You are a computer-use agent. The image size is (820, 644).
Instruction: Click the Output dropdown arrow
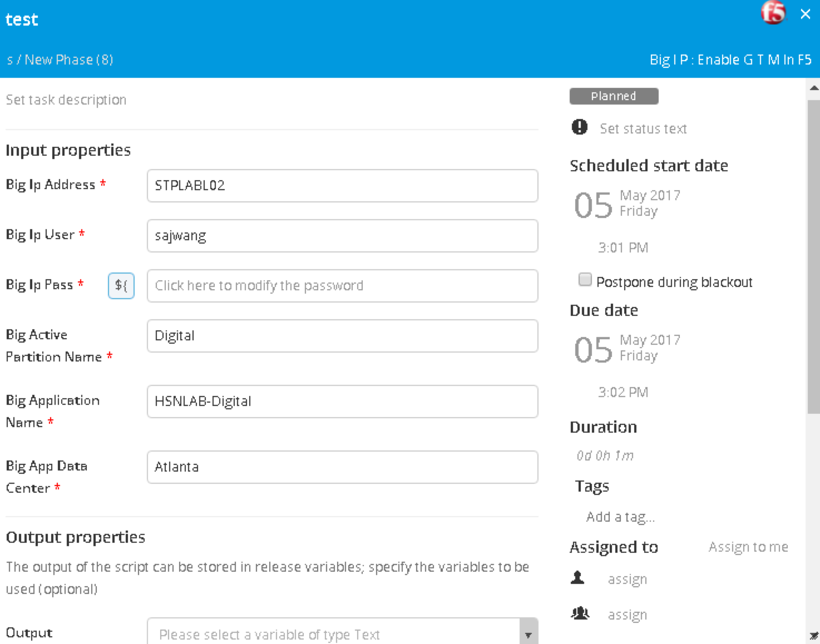click(528, 634)
